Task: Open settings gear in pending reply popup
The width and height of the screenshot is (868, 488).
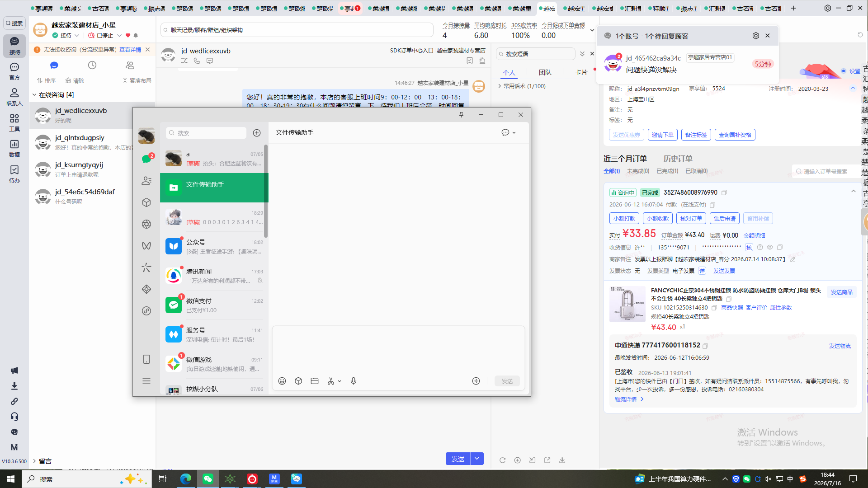Action: (x=756, y=36)
